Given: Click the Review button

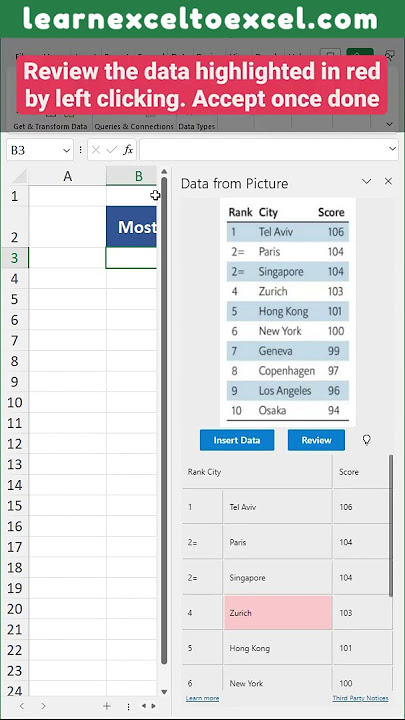Looking at the screenshot, I should (316, 440).
